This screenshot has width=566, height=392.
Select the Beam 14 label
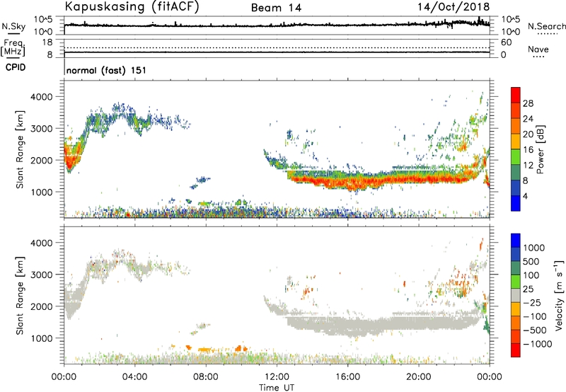[276, 8]
